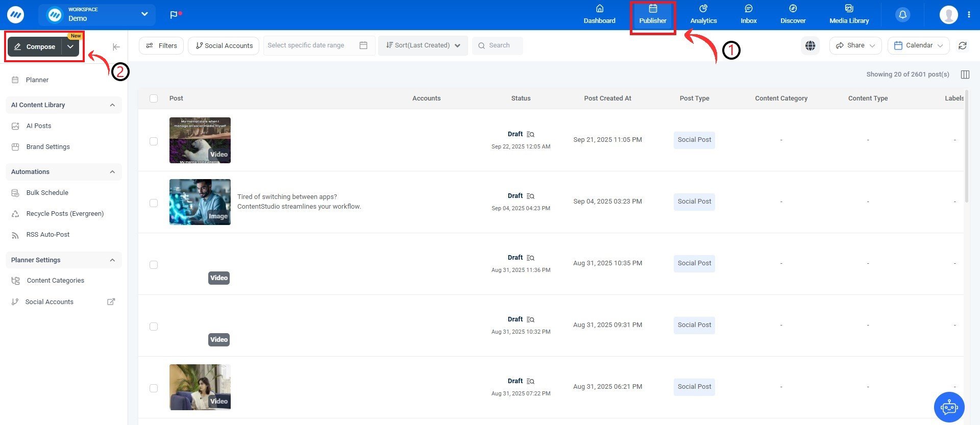The height and width of the screenshot is (425, 980).
Task: Click the Filters button
Action: [x=161, y=45]
